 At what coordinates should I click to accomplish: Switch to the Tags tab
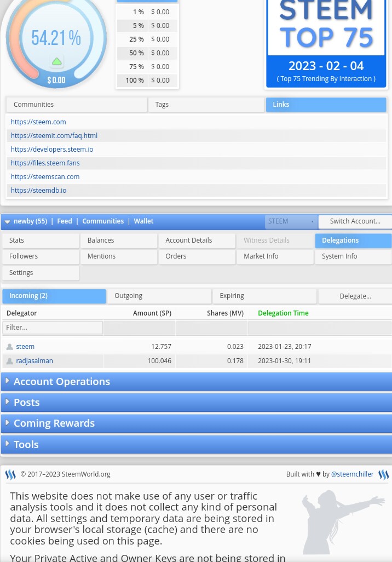(x=206, y=105)
